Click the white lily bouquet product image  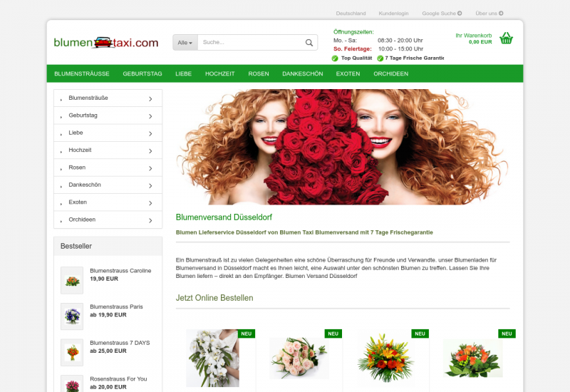pos(213,358)
